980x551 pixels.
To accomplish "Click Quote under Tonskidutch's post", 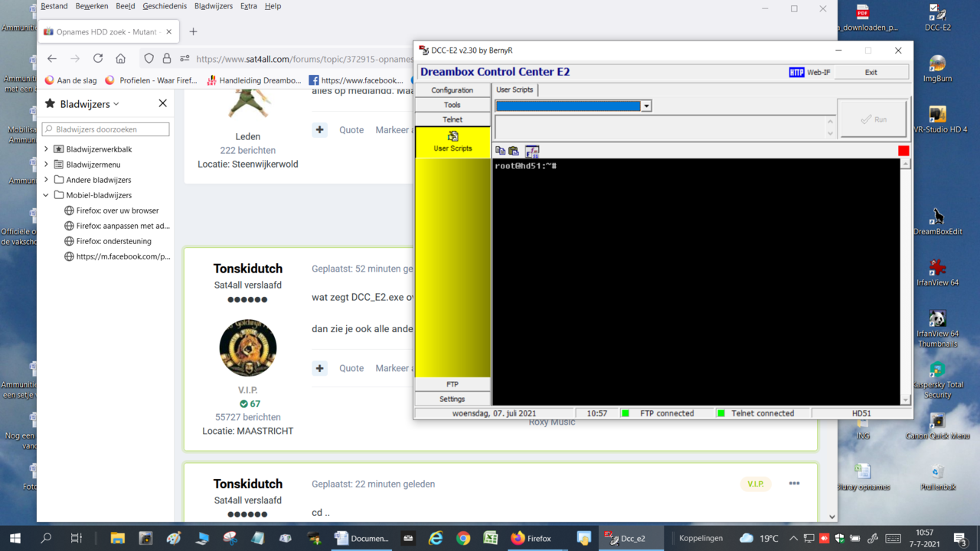I will coord(351,368).
